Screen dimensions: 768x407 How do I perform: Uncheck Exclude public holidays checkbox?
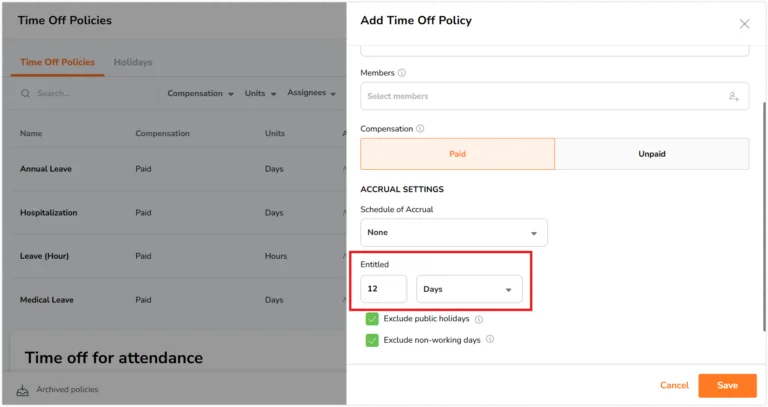[372, 319]
